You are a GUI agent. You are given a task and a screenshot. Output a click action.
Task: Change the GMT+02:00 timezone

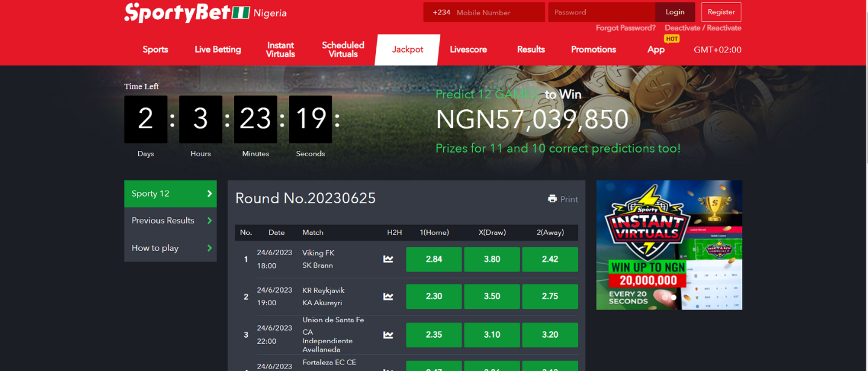coord(717,49)
